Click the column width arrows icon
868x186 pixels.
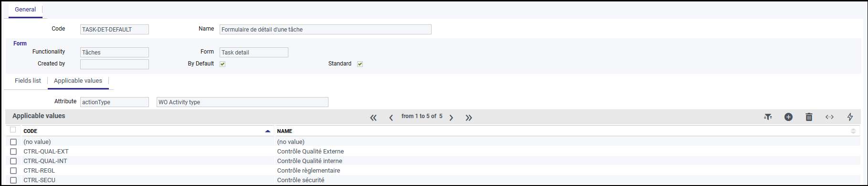click(829, 117)
